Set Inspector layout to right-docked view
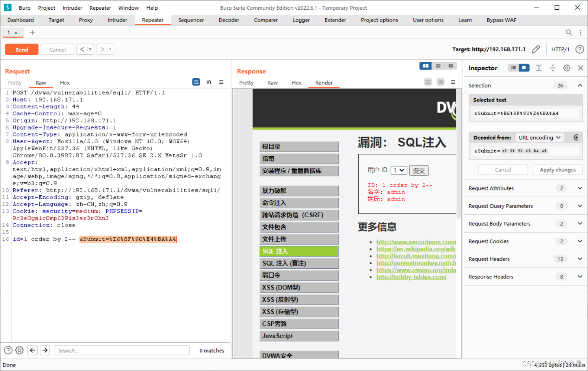Viewport: 588px width, 371px height. (x=524, y=68)
